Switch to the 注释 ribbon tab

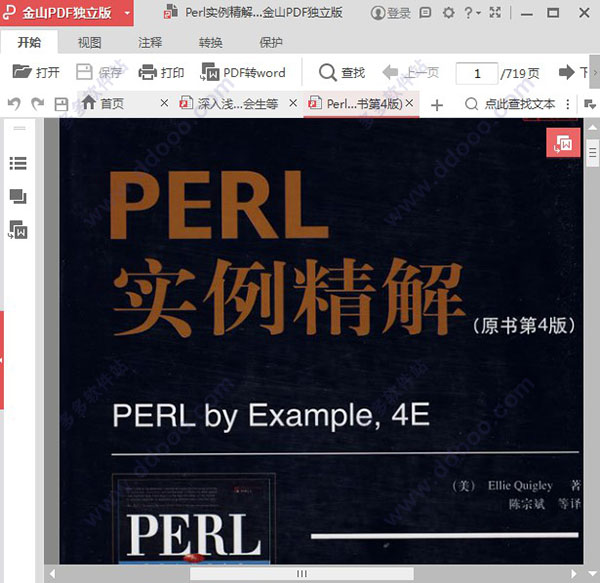coord(150,42)
